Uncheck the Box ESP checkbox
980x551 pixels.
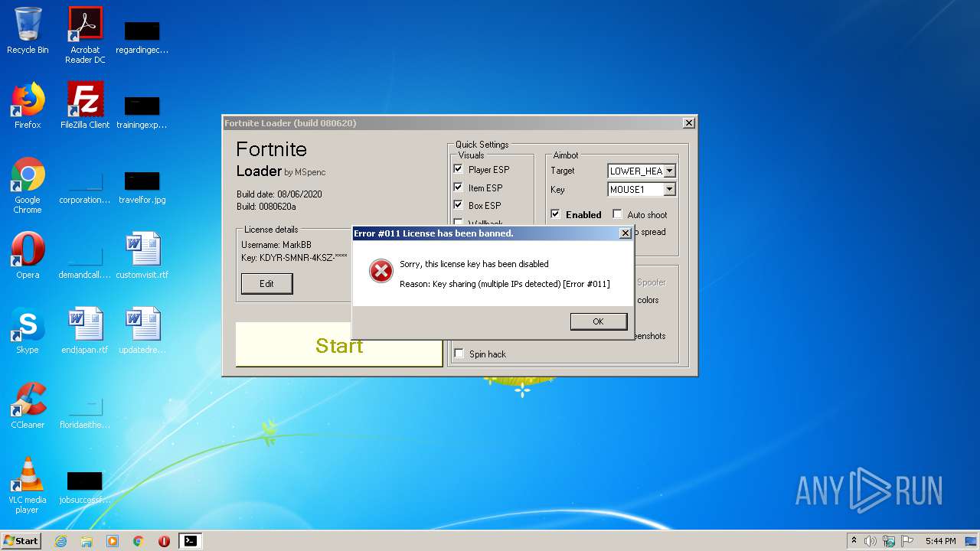459,204
